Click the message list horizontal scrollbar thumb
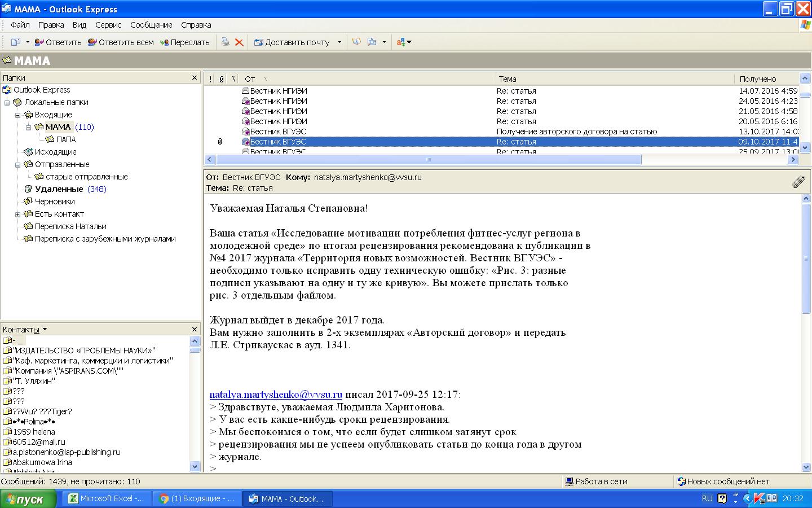This screenshot has height=508, width=812. (x=429, y=160)
